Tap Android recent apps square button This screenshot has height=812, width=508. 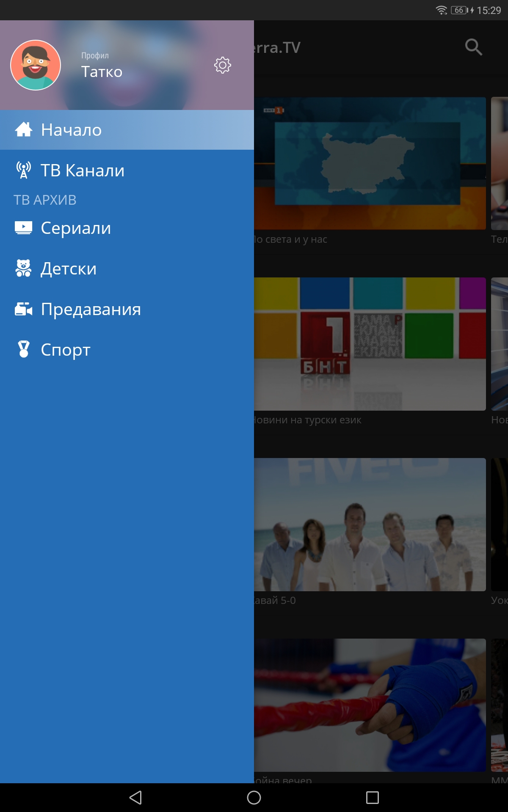tap(373, 798)
